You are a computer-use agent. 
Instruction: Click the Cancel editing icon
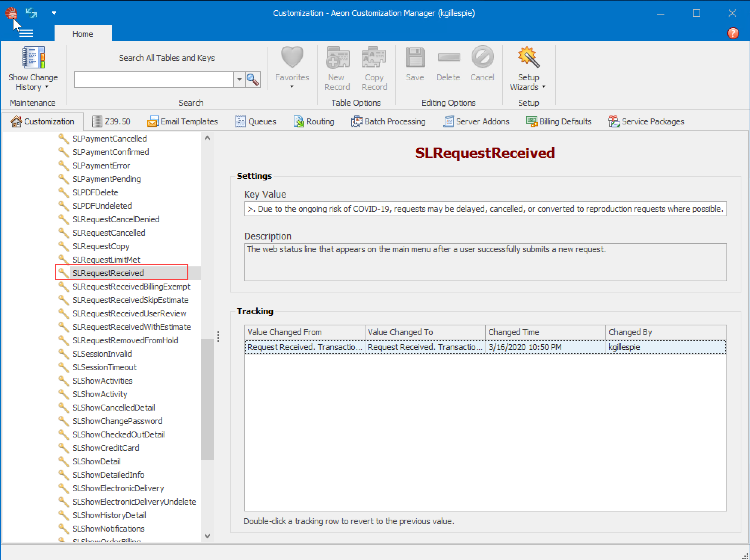482,57
